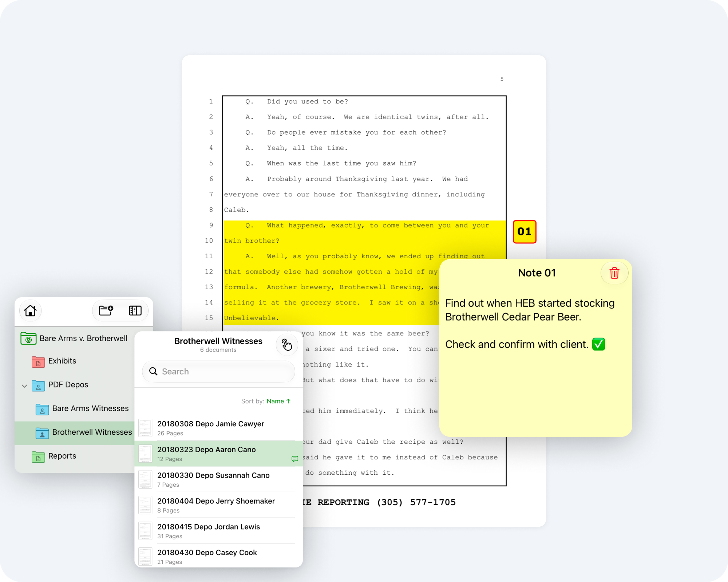Open the Reports folder
Screen dimensions: 728x582
tap(74, 456)
